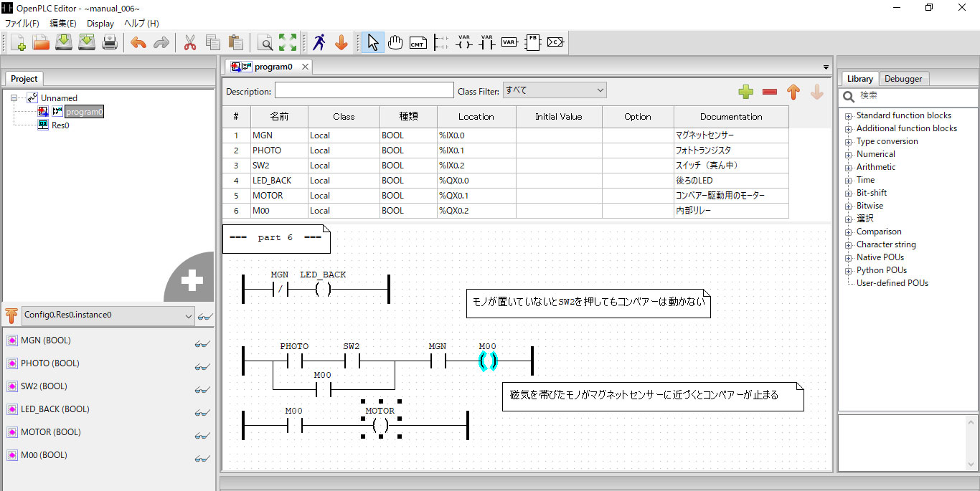This screenshot has height=491, width=980.
Task: Click green plus to add variable
Action: pyautogui.click(x=746, y=92)
